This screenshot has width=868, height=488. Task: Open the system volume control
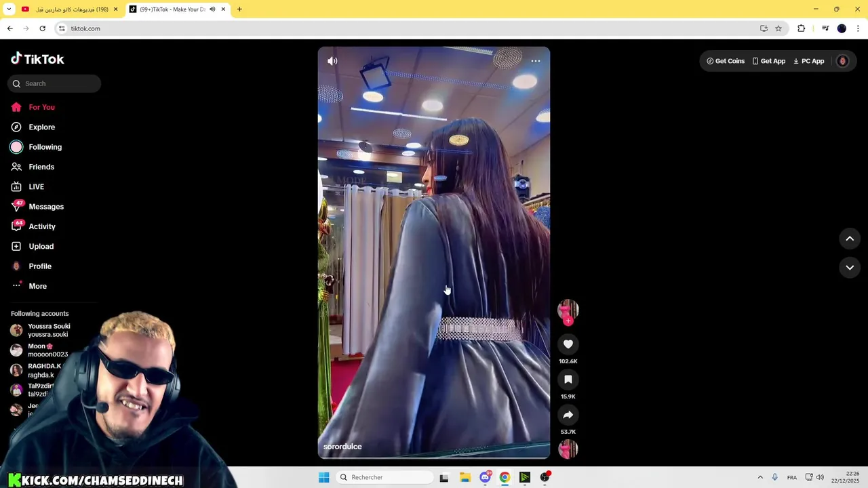[x=820, y=477]
